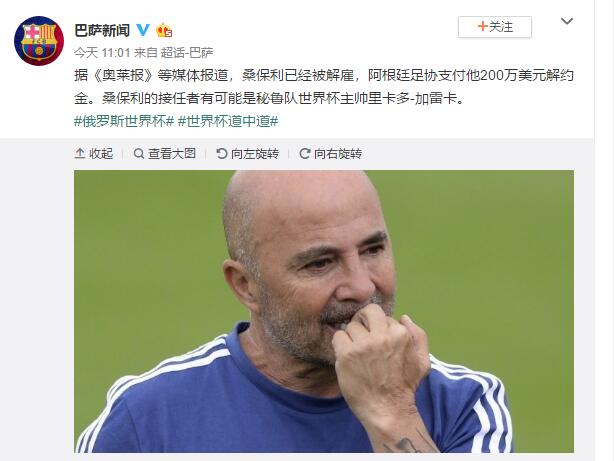Open hashtag #世界杯道中道#
This screenshot has height=461, width=614.
coord(228,121)
